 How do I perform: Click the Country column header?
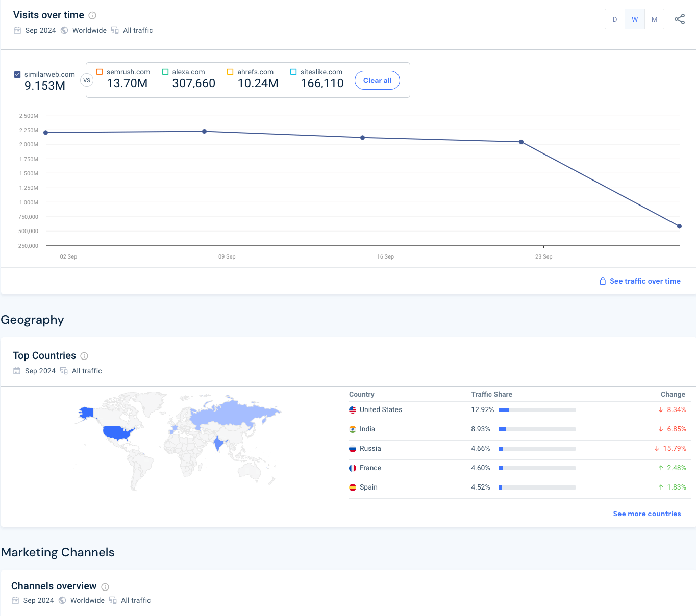pos(362,394)
